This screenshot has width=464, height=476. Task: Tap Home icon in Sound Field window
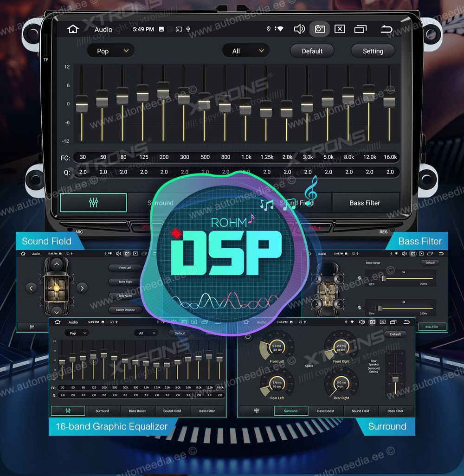tap(23, 253)
